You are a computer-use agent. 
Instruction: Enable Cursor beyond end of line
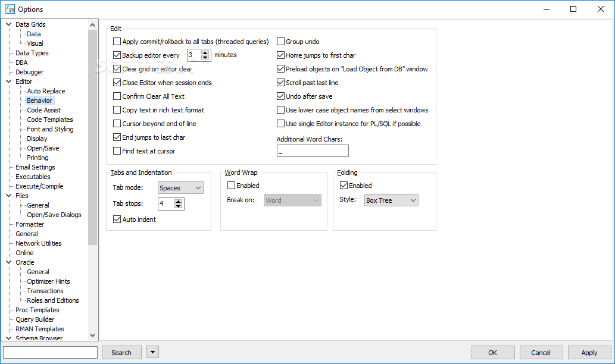tap(117, 124)
